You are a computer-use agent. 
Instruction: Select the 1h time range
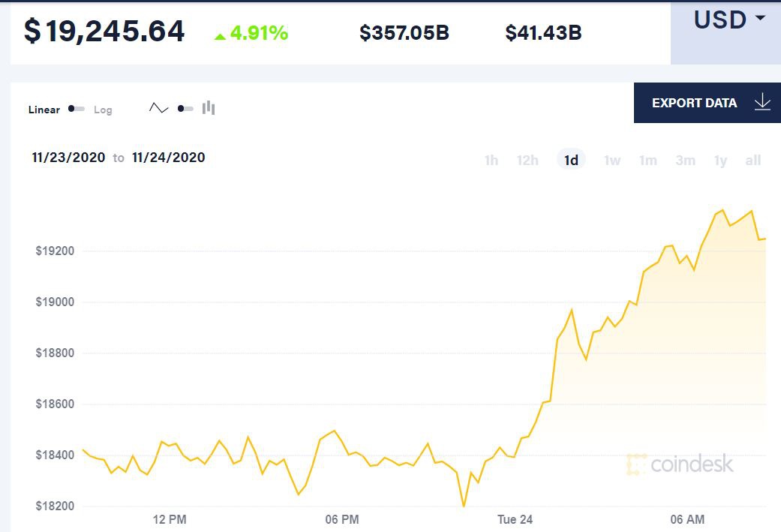pyautogui.click(x=491, y=160)
